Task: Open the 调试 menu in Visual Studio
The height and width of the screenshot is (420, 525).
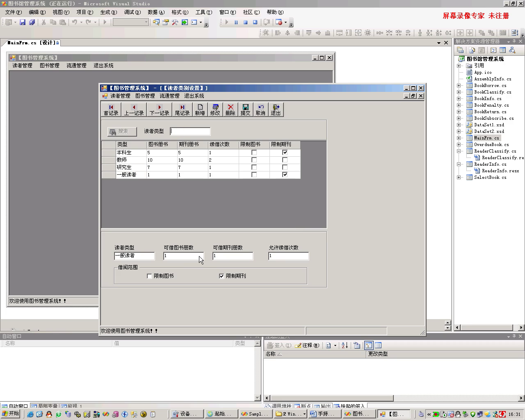Action: coord(132,12)
